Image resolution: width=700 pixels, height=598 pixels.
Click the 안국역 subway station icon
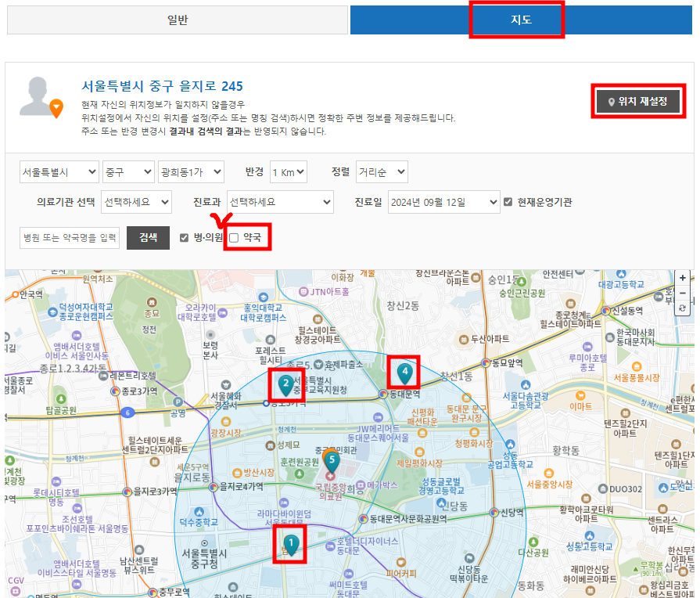[x=16, y=294]
